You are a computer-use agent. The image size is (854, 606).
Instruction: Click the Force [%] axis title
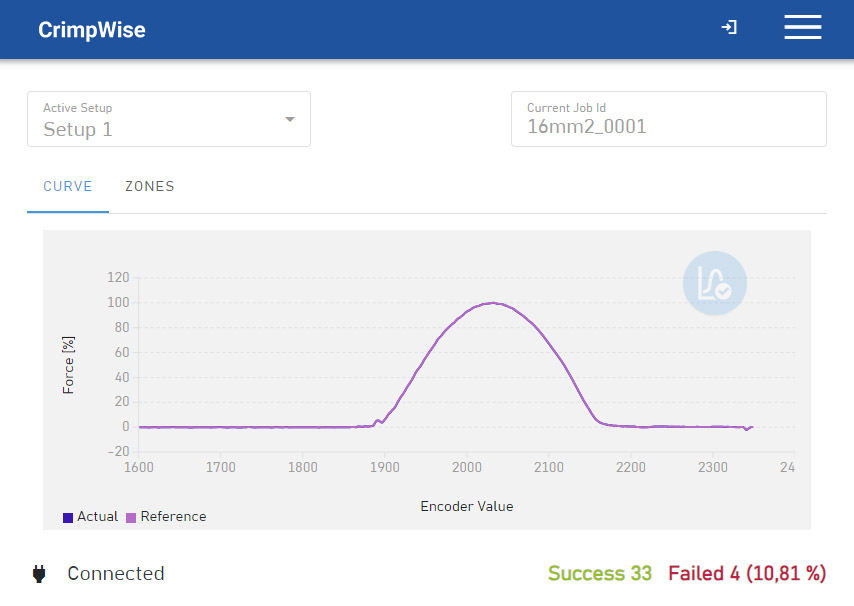point(69,365)
